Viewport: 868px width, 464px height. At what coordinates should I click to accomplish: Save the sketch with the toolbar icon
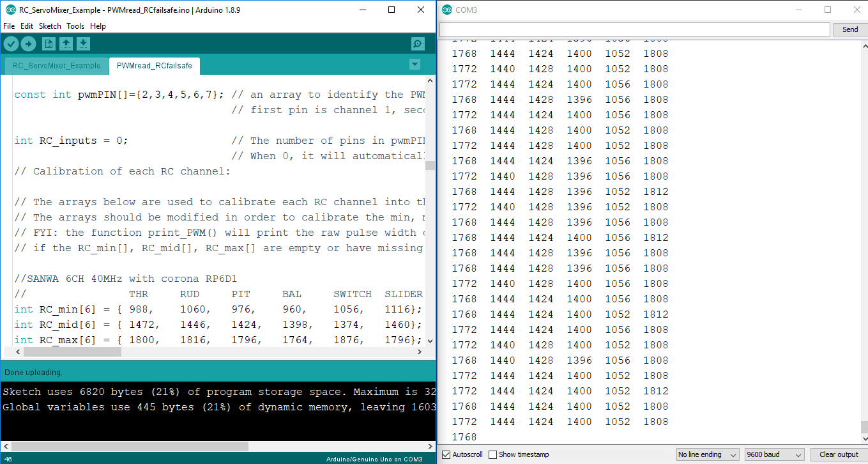coord(83,43)
